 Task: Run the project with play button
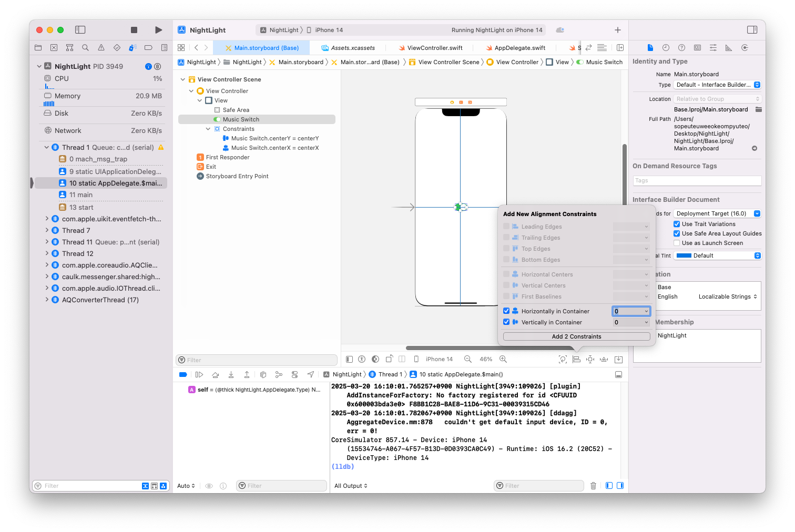pos(159,30)
